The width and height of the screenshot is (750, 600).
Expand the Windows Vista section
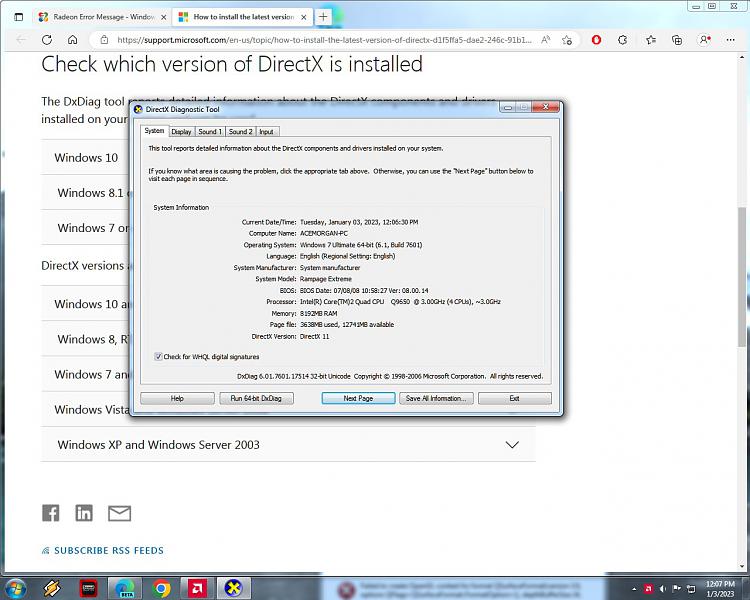tap(86, 410)
